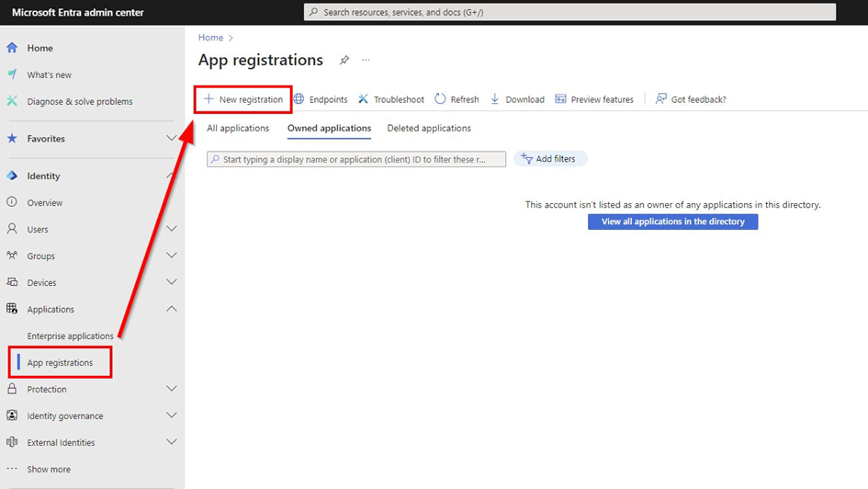
Task: Click the Refresh circular arrow icon
Action: coord(440,98)
